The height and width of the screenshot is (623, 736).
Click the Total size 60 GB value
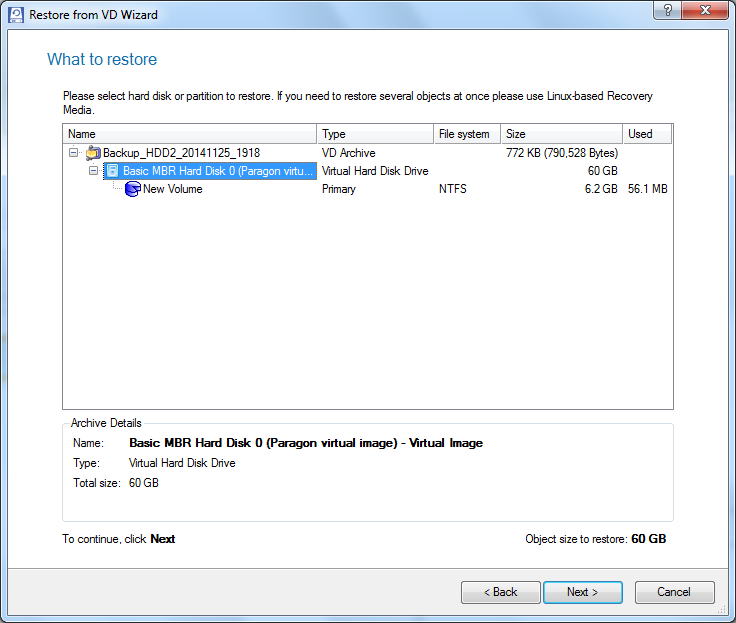(x=144, y=483)
